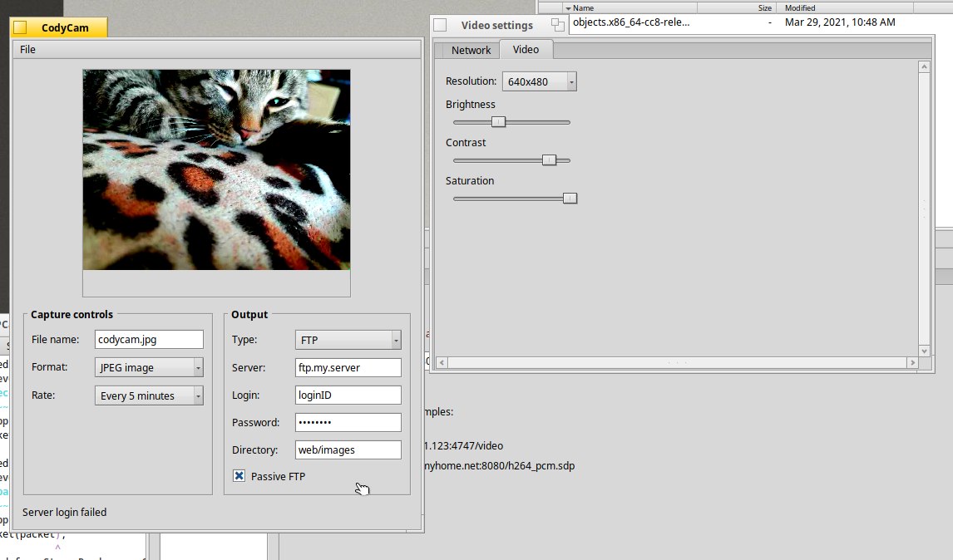953x560 pixels.
Task: Sort by the Size column in file window
Action: [x=737, y=8]
